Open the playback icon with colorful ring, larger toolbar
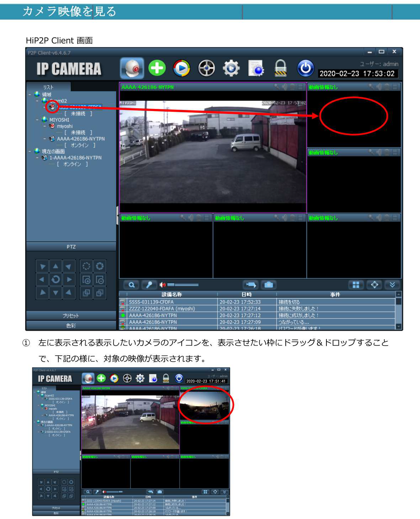 pos(181,68)
